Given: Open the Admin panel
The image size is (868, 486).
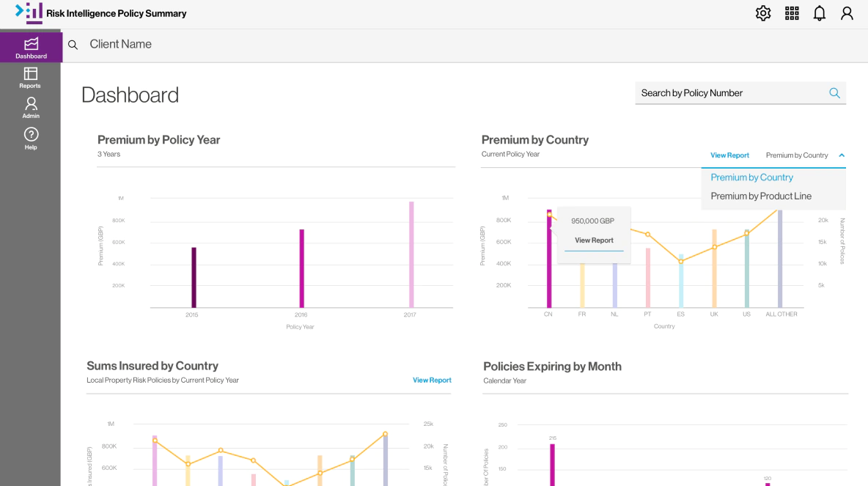Looking at the screenshot, I should click(x=30, y=108).
